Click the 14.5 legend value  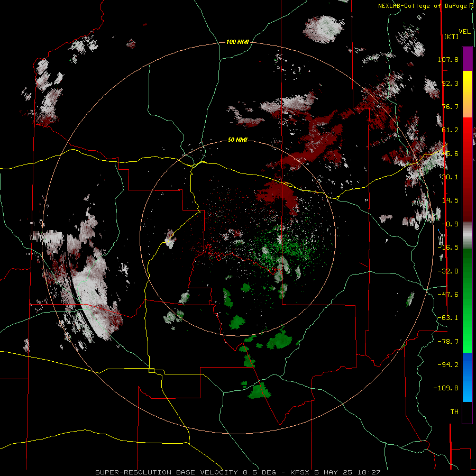click(450, 200)
